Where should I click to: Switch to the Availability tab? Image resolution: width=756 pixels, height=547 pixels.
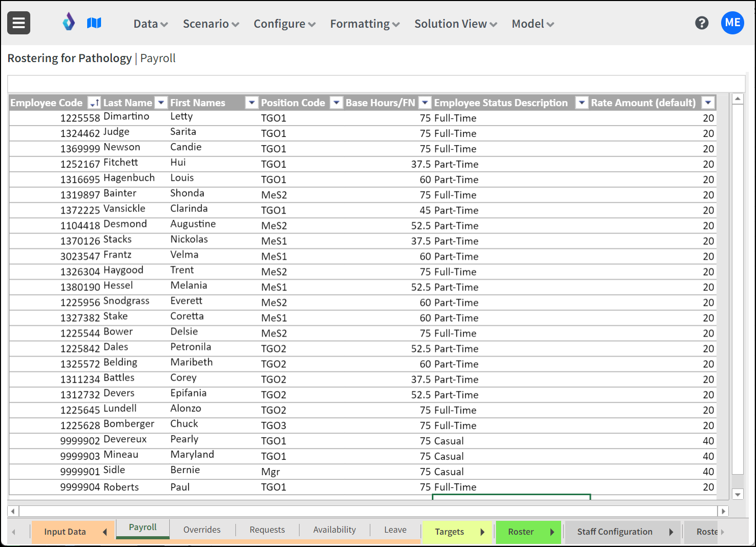(x=334, y=530)
